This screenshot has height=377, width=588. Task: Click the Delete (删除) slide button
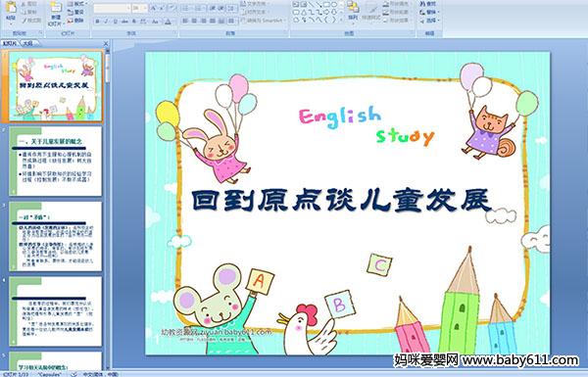click(76, 21)
